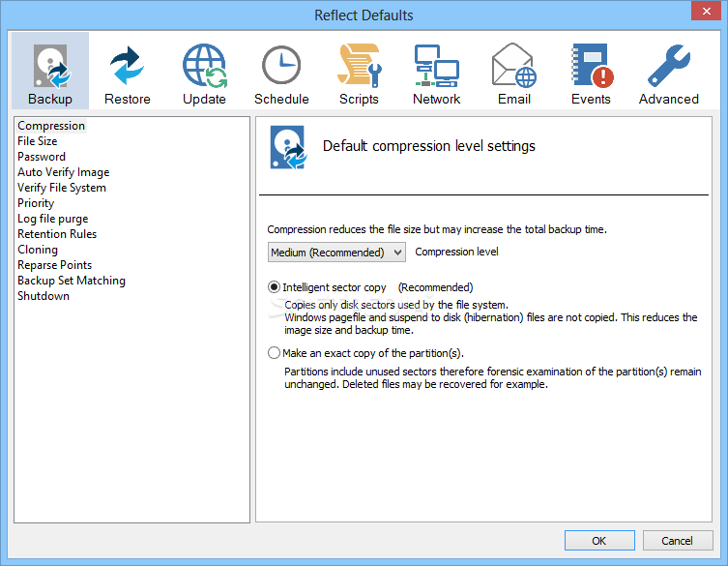This screenshot has height=566, width=728.
Task: Open the Events notebook icon
Action: [592, 66]
